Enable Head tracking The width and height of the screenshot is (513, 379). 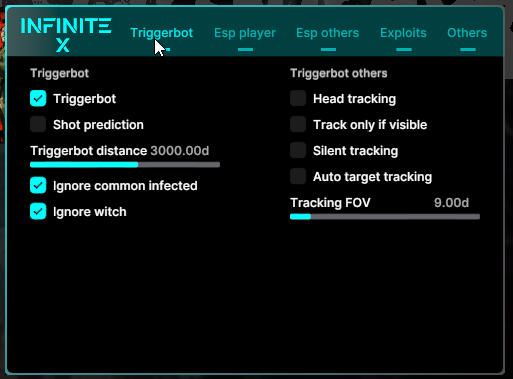pyautogui.click(x=298, y=98)
